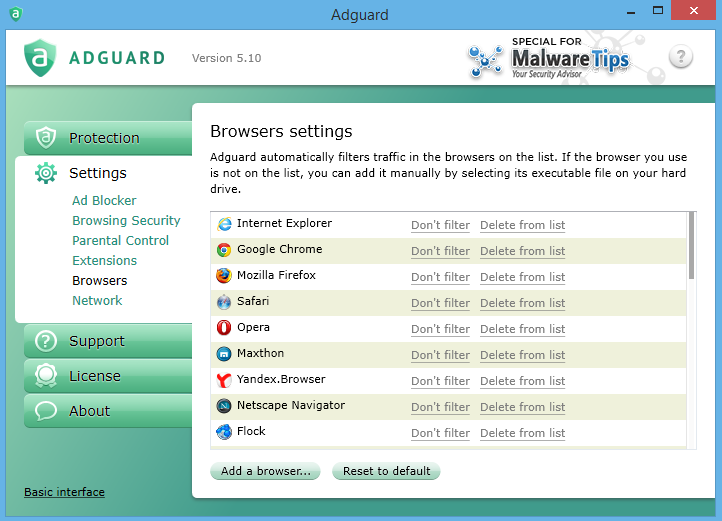Open the Support section
Screen dimensions: 722x521
click(x=108, y=341)
